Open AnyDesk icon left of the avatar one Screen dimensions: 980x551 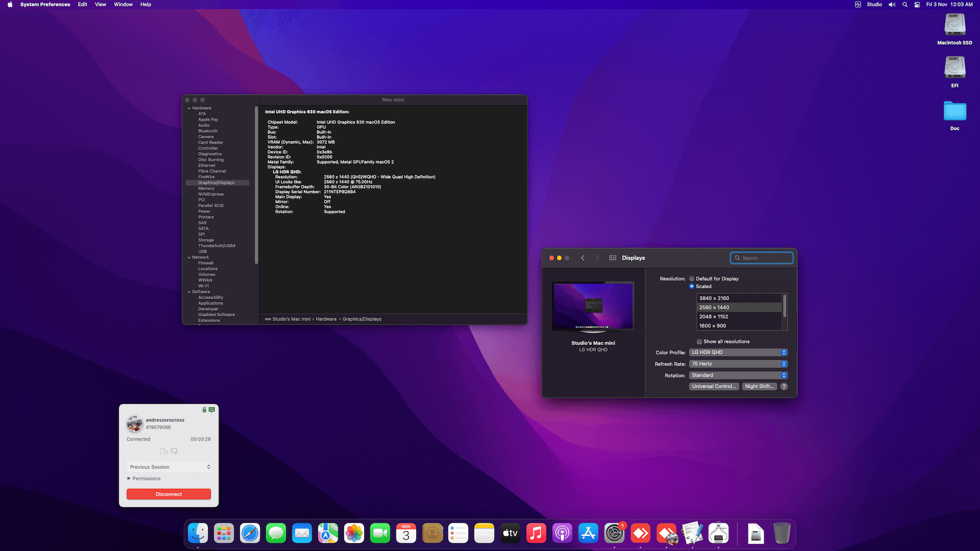[x=641, y=534]
